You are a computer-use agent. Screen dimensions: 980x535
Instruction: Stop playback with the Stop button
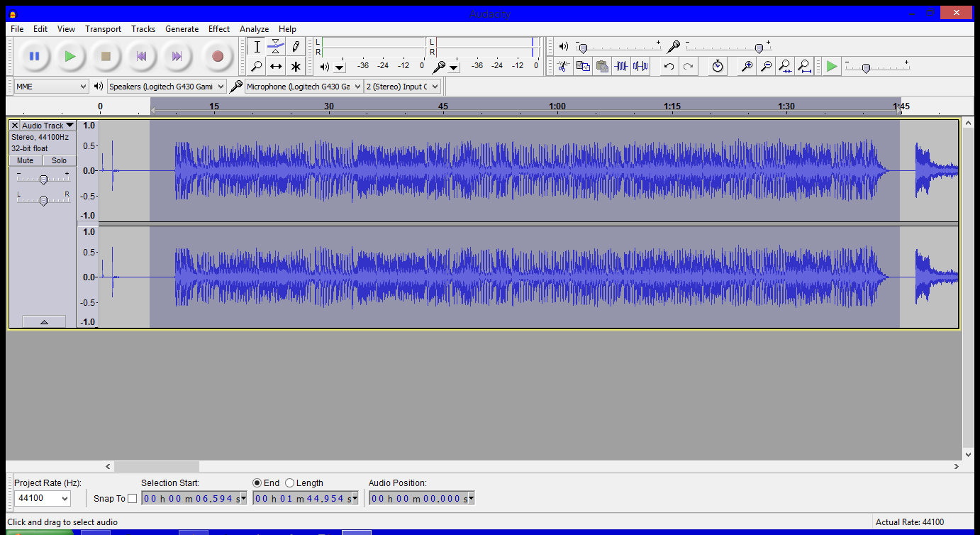tap(106, 56)
